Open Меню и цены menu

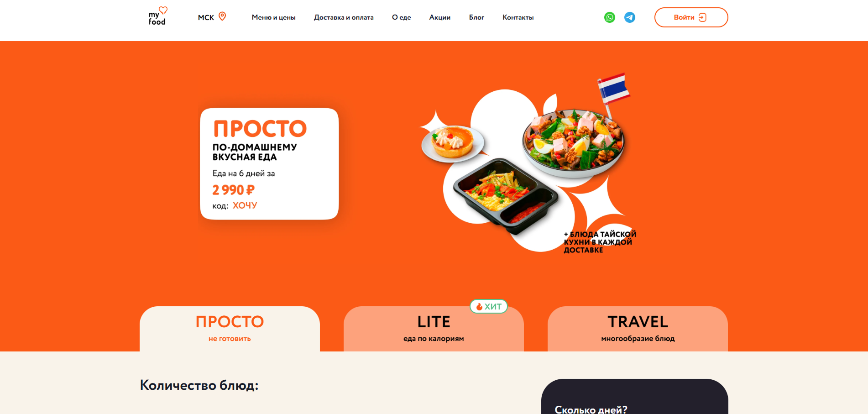point(273,17)
